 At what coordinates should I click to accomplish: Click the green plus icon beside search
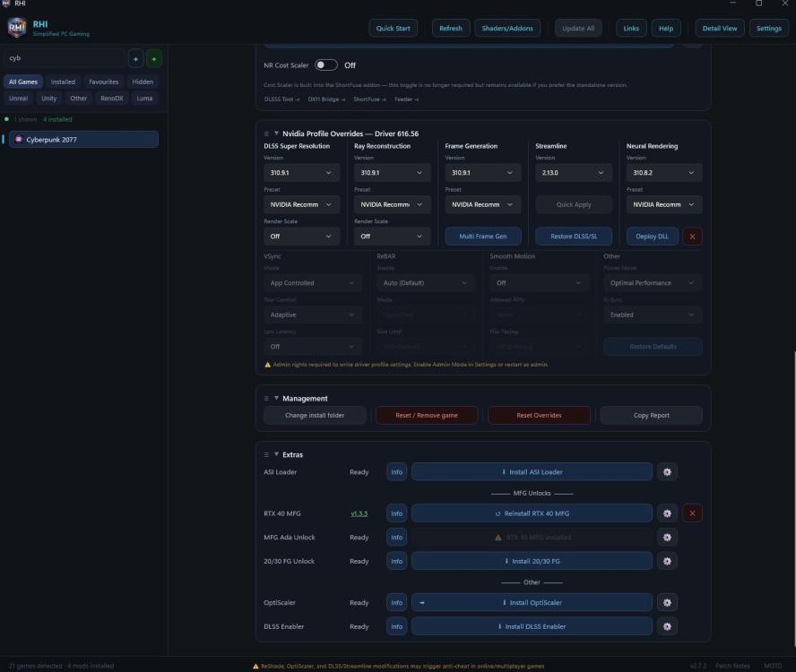[x=154, y=58]
